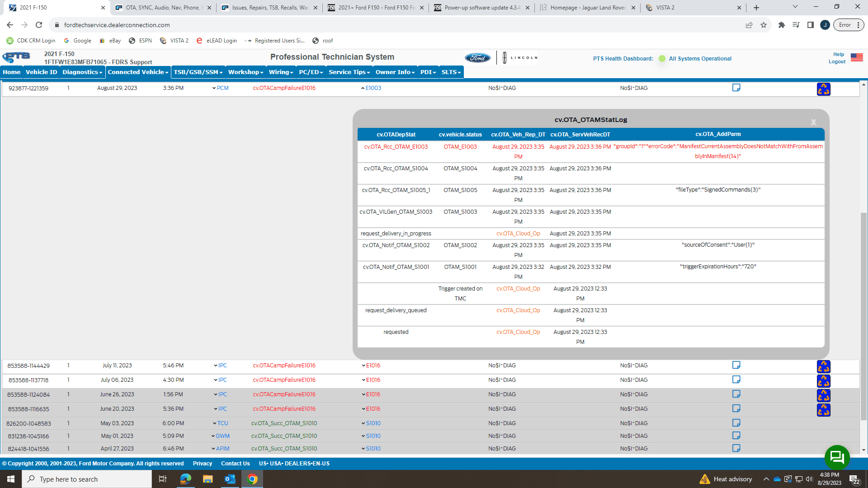Open the browser extensions puzzle icon
868x488 pixels.
pos(781,25)
